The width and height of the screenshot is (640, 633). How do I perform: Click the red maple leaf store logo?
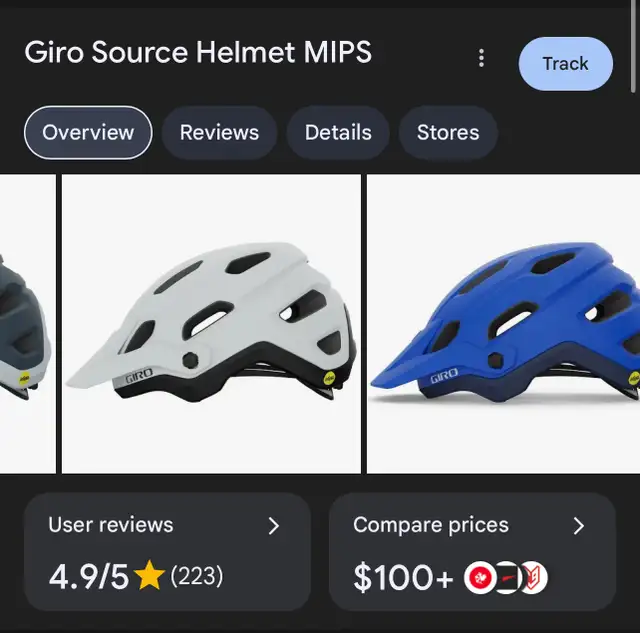[480, 577]
